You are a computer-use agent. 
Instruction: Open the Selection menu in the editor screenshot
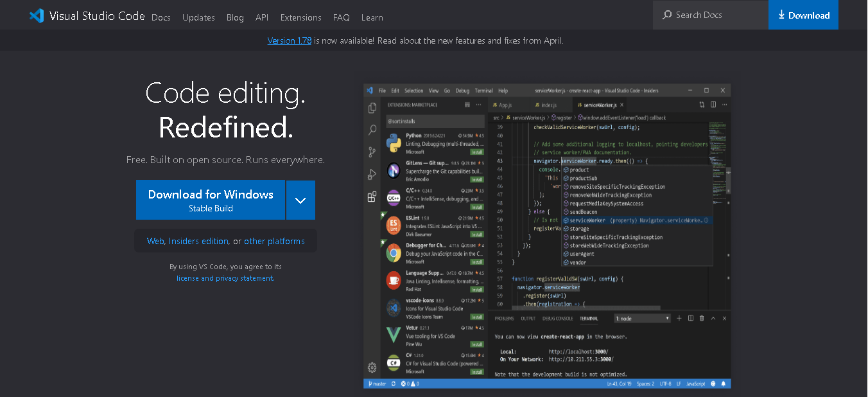click(414, 91)
